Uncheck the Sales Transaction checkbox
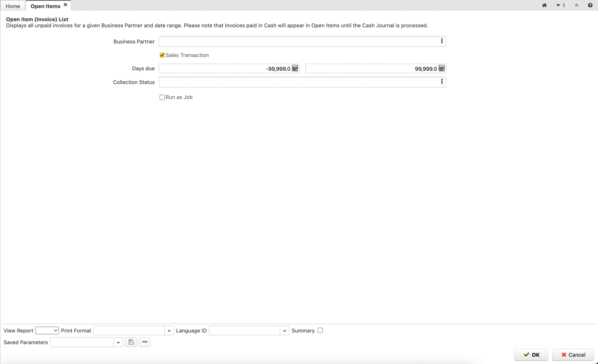 tap(162, 55)
